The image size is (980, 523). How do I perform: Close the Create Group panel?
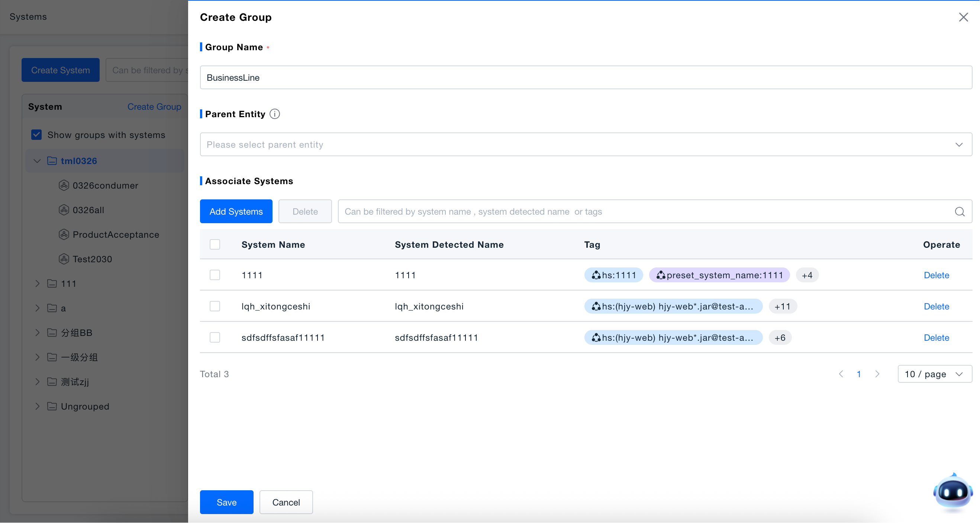[963, 17]
